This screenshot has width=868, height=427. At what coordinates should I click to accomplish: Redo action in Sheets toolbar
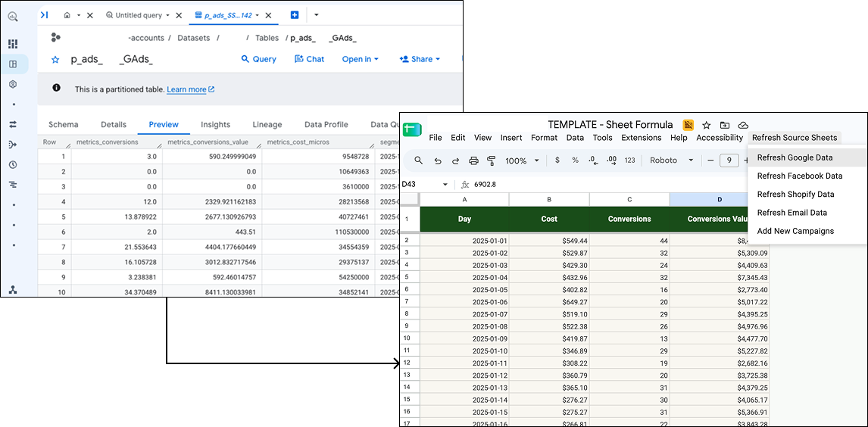[x=455, y=161]
